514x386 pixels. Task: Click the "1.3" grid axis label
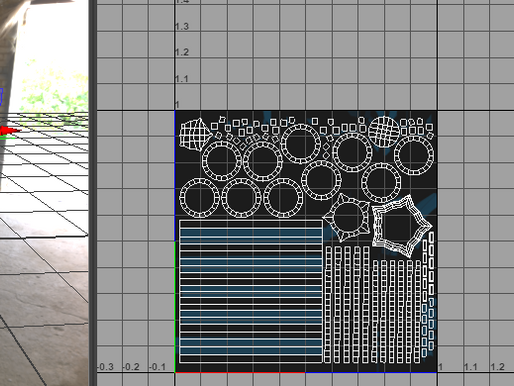coord(182,26)
